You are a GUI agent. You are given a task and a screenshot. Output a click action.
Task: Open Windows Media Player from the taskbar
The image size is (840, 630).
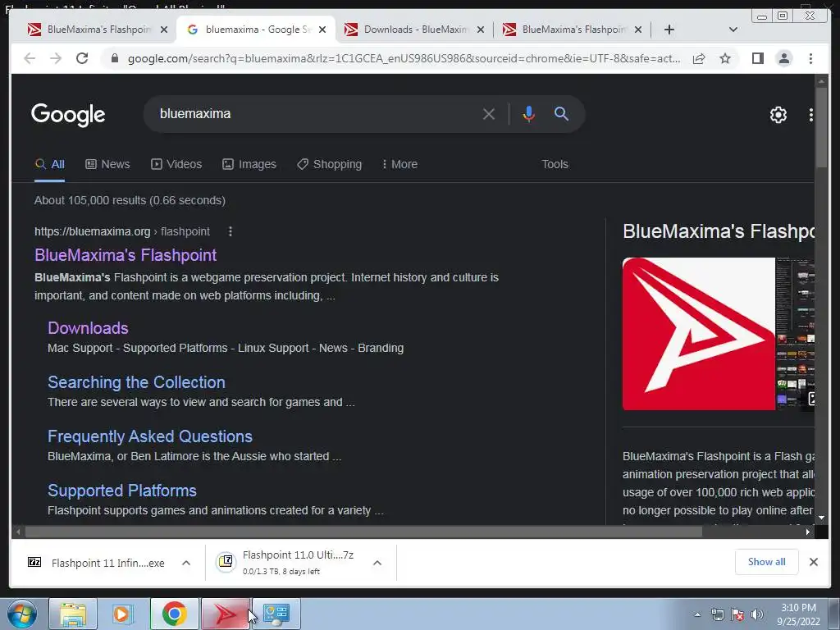click(x=123, y=614)
